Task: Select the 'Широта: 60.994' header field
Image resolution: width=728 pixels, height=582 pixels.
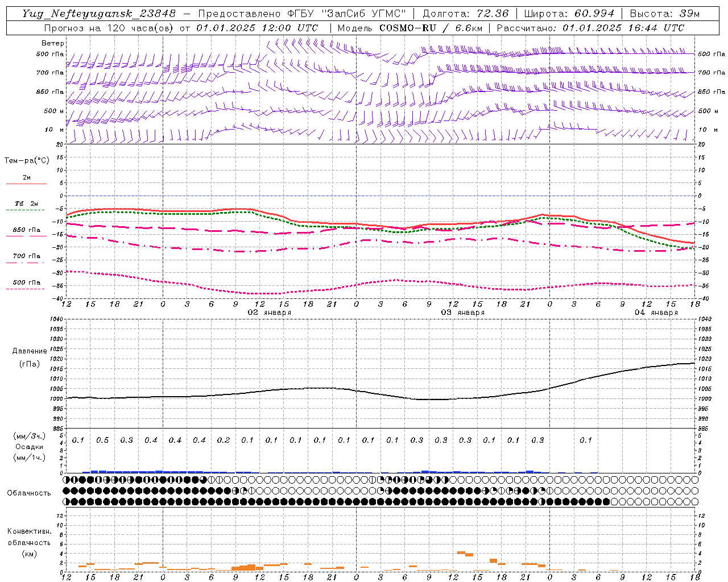Action: coord(569,14)
